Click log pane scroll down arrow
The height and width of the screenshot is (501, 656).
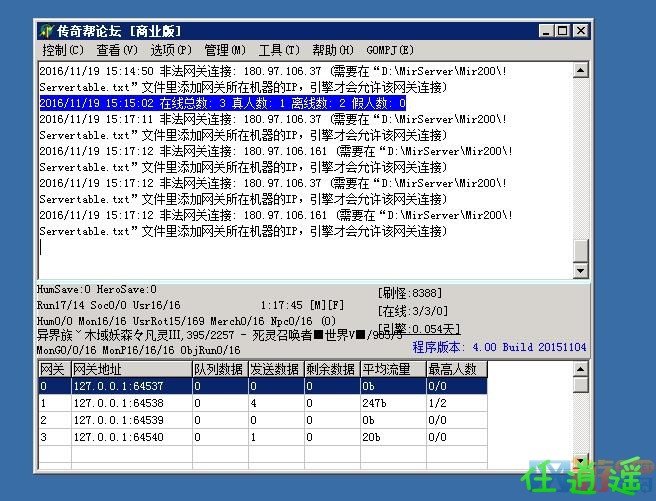coord(580,271)
